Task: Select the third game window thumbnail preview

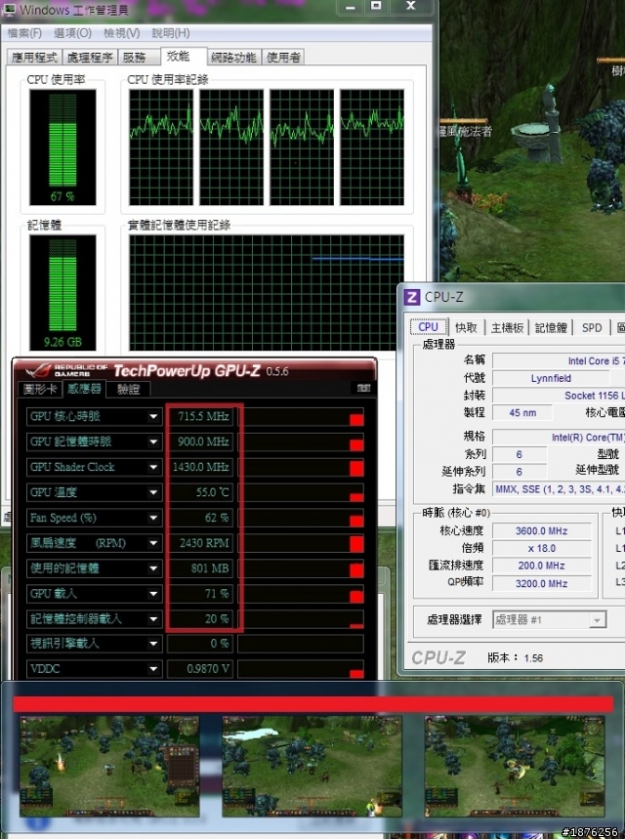Action: pos(515,766)
